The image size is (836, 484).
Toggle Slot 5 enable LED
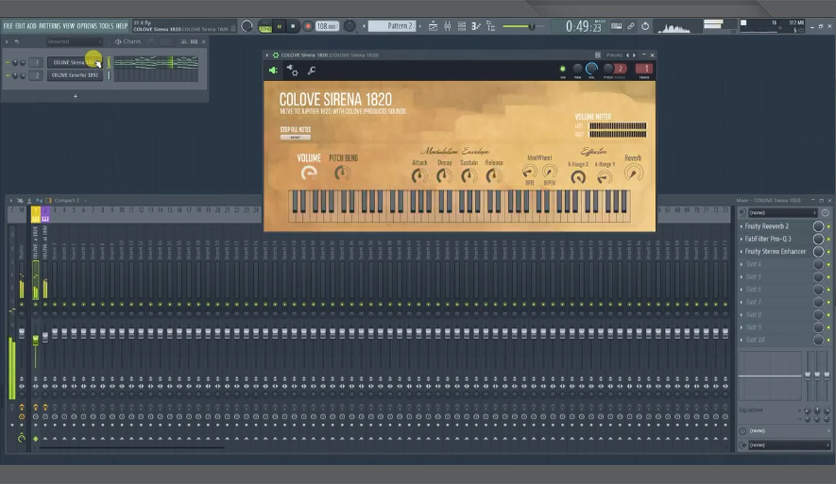(x=829, y=277)
